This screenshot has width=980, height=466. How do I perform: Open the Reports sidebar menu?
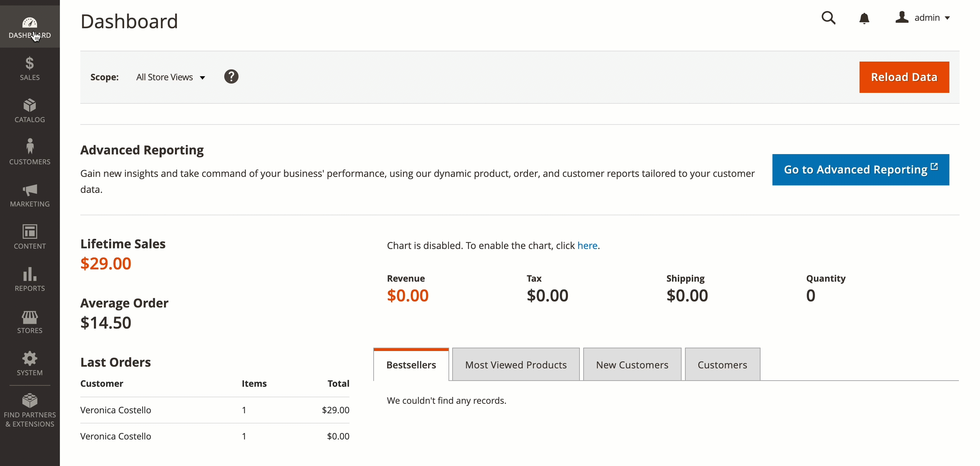(30, 280)
